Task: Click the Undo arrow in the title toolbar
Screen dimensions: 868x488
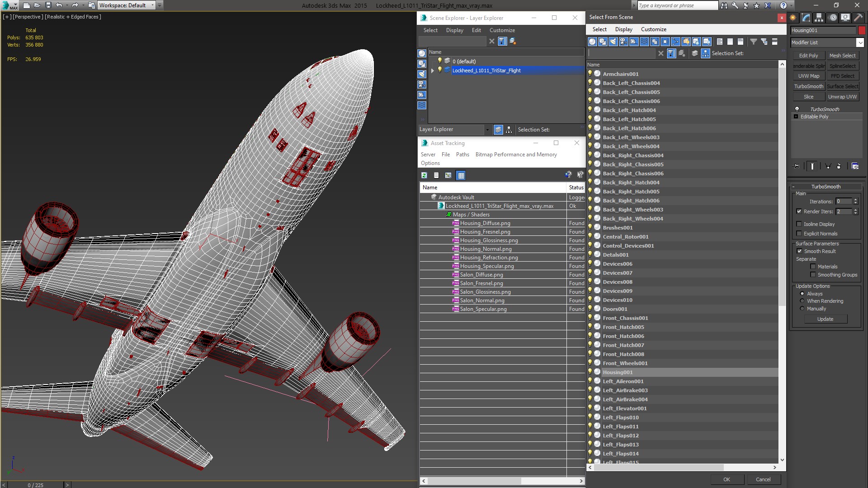Action: [59, 5]
